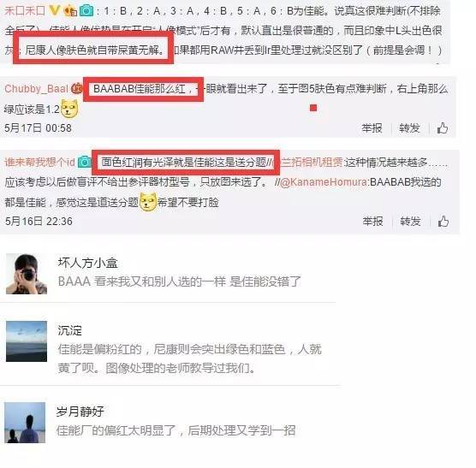Open the Chubby_Baal user profile link
The height and width of the screenshot is (468, 476).
point(37,89)
